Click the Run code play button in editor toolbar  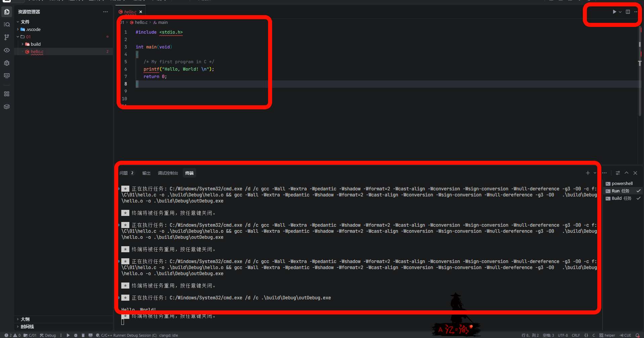pyautogui.click(x=614, y=12)
